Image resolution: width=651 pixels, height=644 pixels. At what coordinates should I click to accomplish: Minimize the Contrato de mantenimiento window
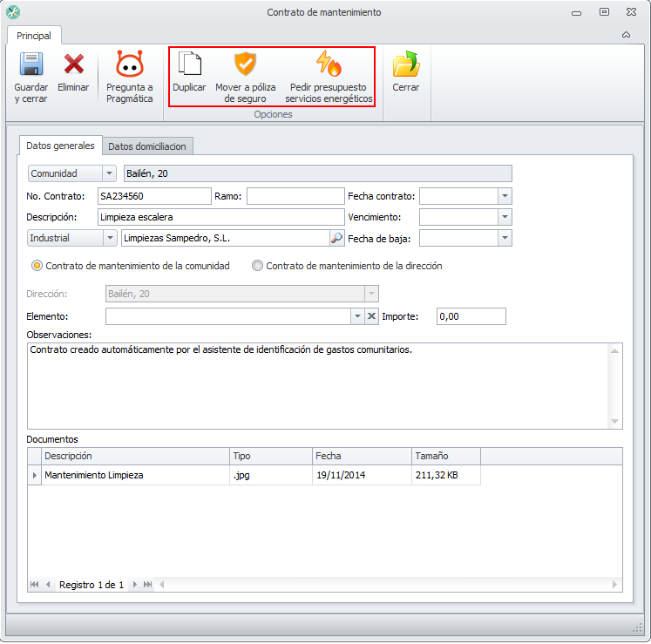coord(576,13)
